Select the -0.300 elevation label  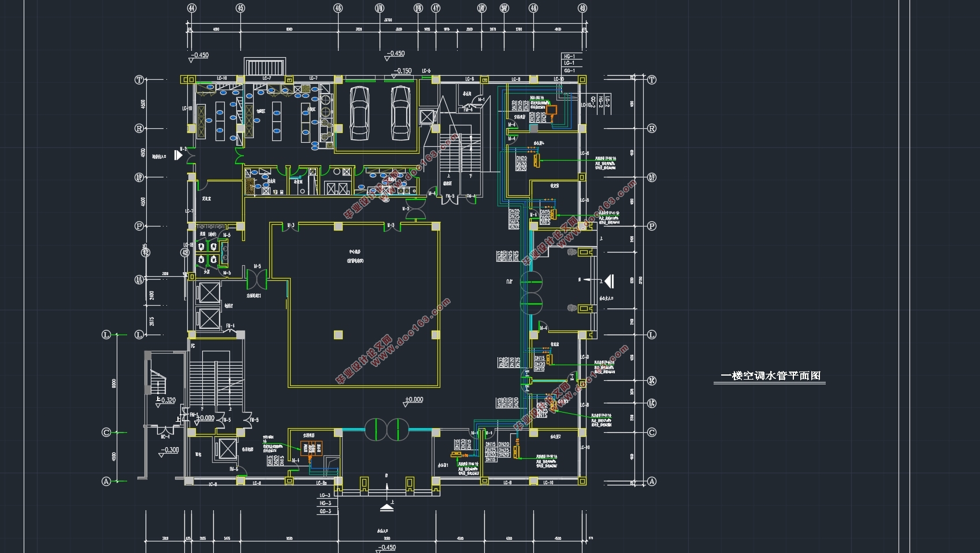tap(169, 450)
